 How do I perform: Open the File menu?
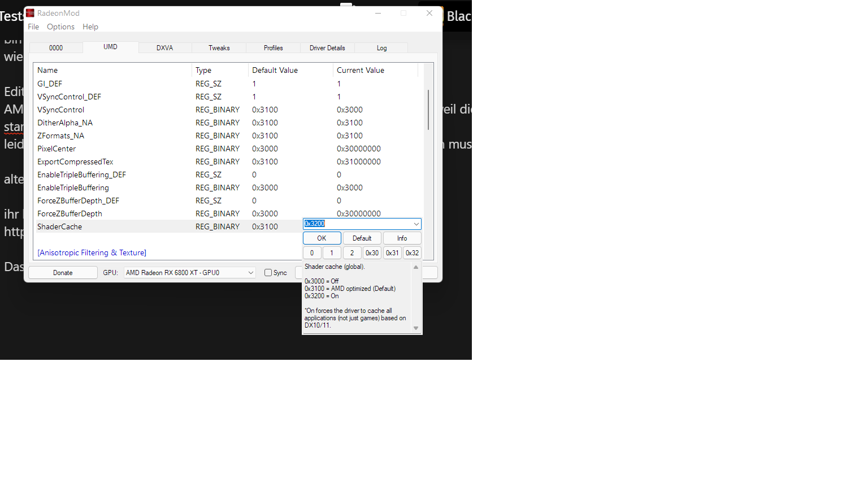point(33,27)
